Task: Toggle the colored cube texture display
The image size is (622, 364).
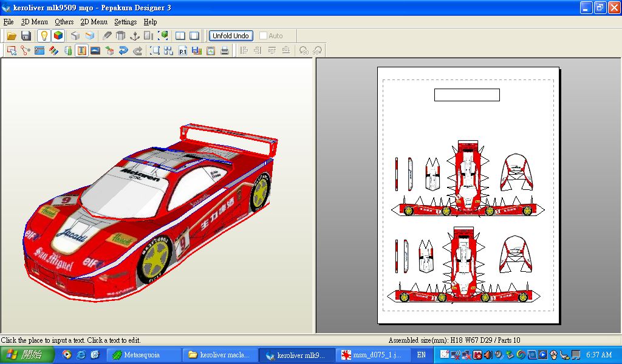Action: [58, 36]
